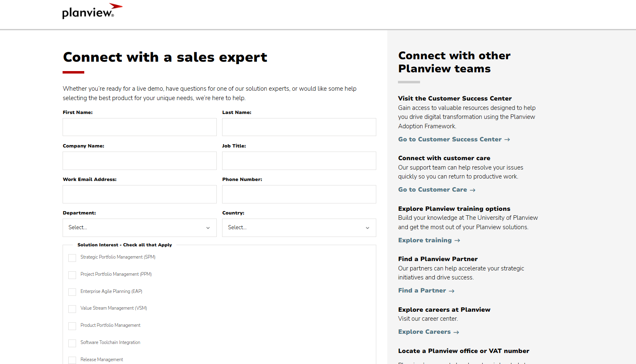636x364 pixels.
Task: Enable Value Stream Management (VSM) checkbox
Action: pyautogui.click(x=72, y=309)
